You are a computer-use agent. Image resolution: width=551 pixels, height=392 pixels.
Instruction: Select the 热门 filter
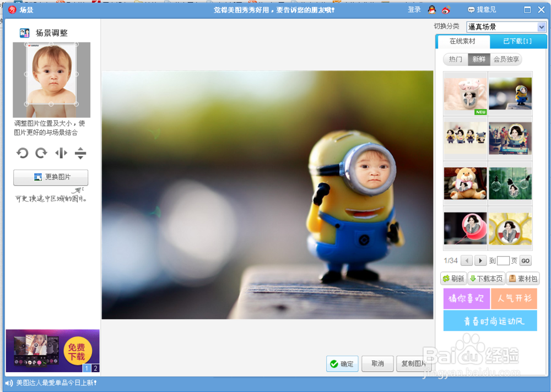(x=456, y=59)
